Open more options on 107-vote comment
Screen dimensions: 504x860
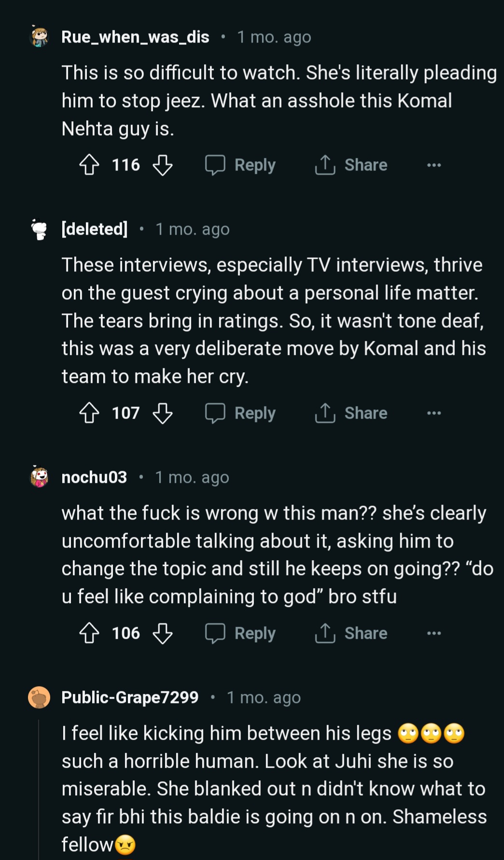(x=434, y=413)
